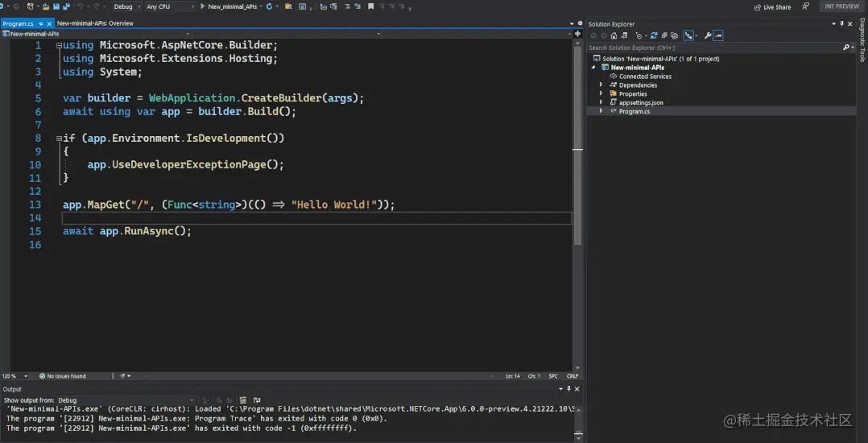Image resolution: width=868 pixels, height=443 pixels.
Task: Click the Clear All icon in Output toolbar
Action: 242,400
